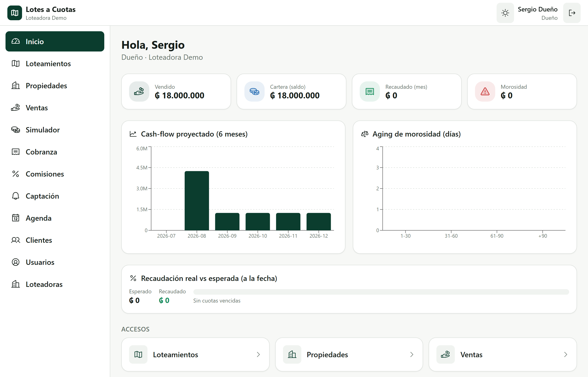
Task: Click the Recaudación percent icon
Action: [133, 278]
